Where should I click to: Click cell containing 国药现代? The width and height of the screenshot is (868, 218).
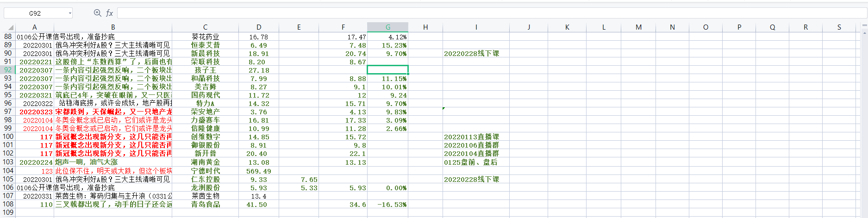click(x=205, y=95)
